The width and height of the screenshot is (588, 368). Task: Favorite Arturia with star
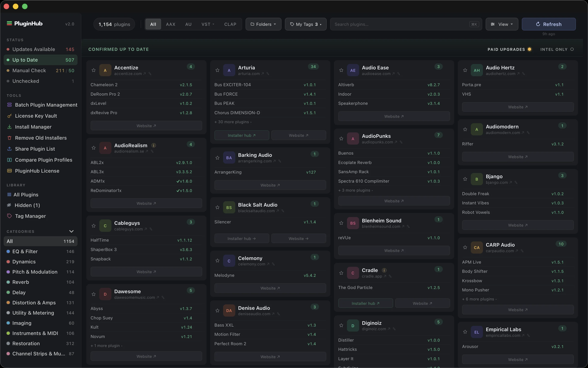click(x=218, y=70)
